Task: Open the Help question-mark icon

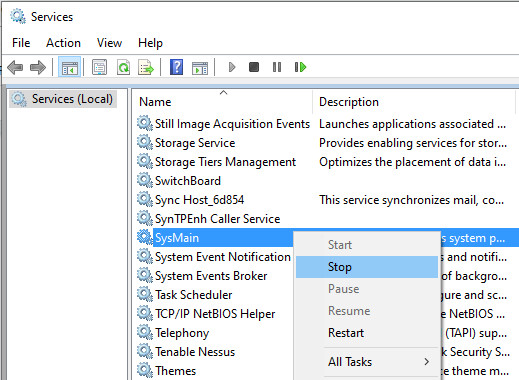Action: point(176,67)
